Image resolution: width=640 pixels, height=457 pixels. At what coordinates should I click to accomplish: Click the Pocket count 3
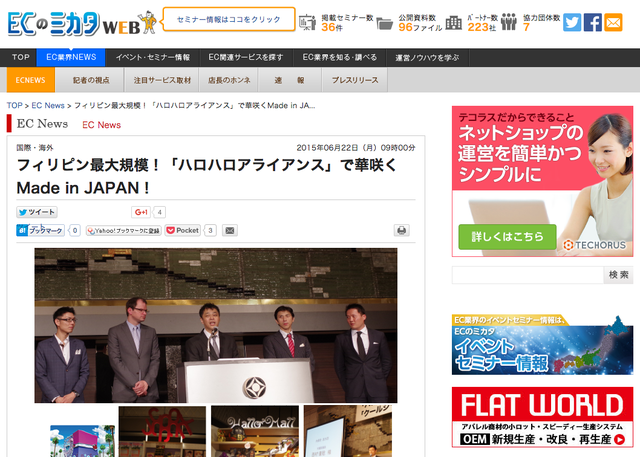point(210,231)
